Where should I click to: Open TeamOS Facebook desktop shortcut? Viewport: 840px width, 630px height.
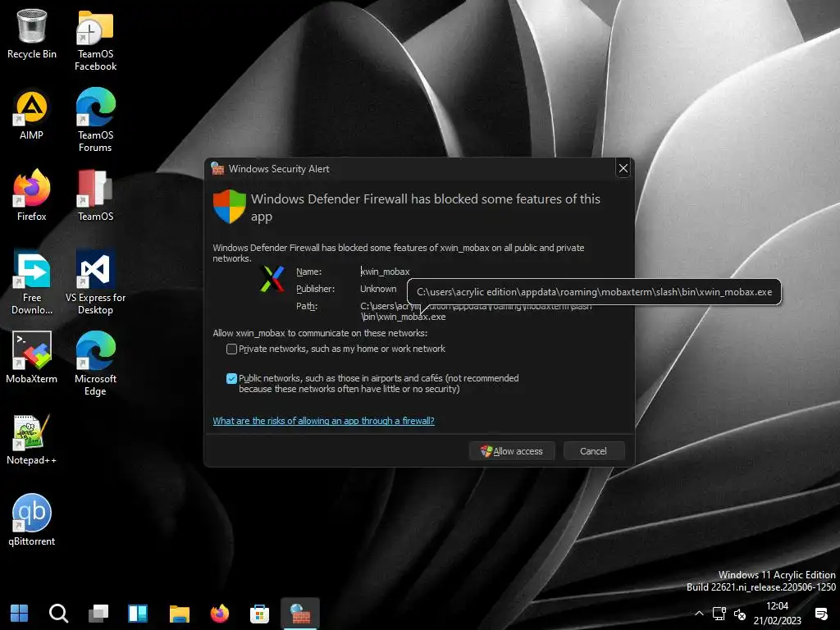coord(95,41)
